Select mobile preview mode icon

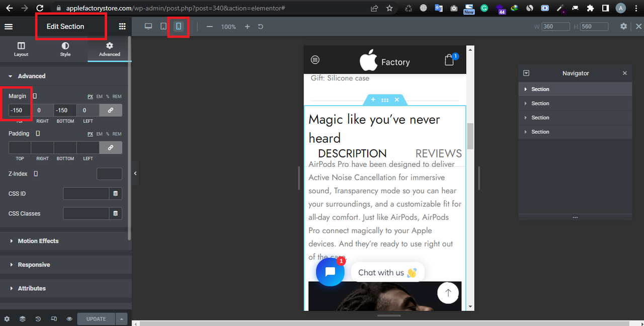click(x=179, y=26)
